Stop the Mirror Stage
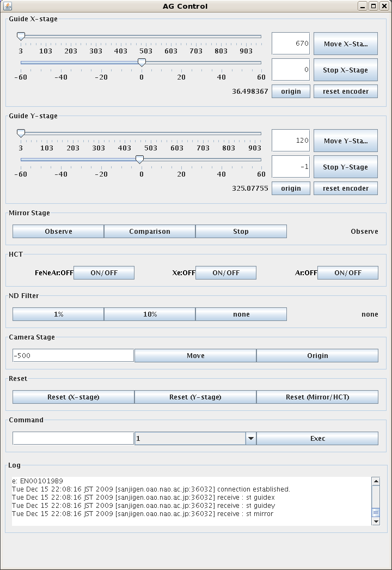The image size is (392, 570). click(x=241, y=231)
